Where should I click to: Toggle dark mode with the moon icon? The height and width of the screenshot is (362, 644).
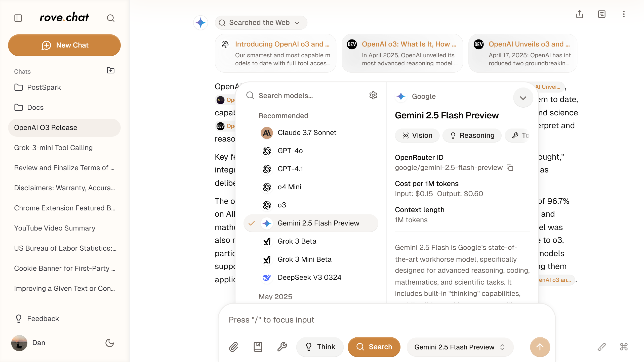[110, 343]
